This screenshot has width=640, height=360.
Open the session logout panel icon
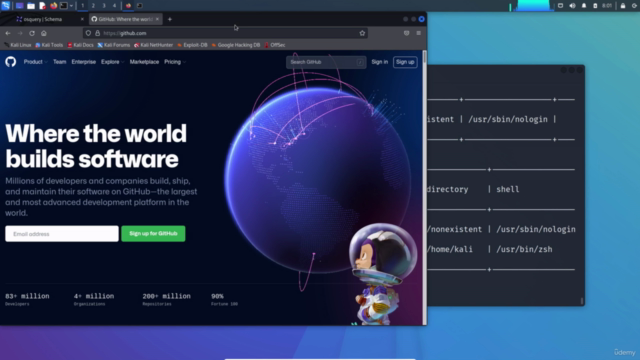634,6
